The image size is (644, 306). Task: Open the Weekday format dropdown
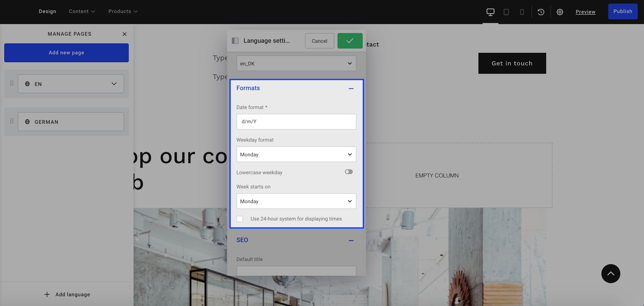296,154
